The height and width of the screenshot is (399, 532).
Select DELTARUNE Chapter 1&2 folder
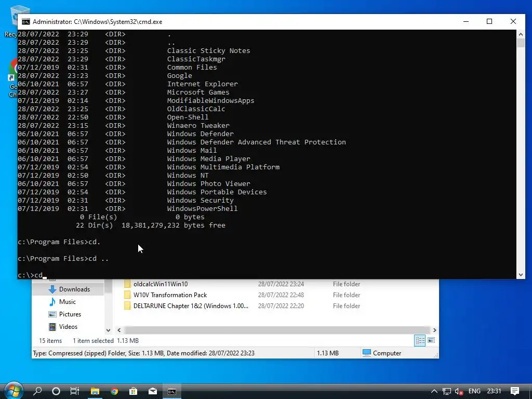191,305
